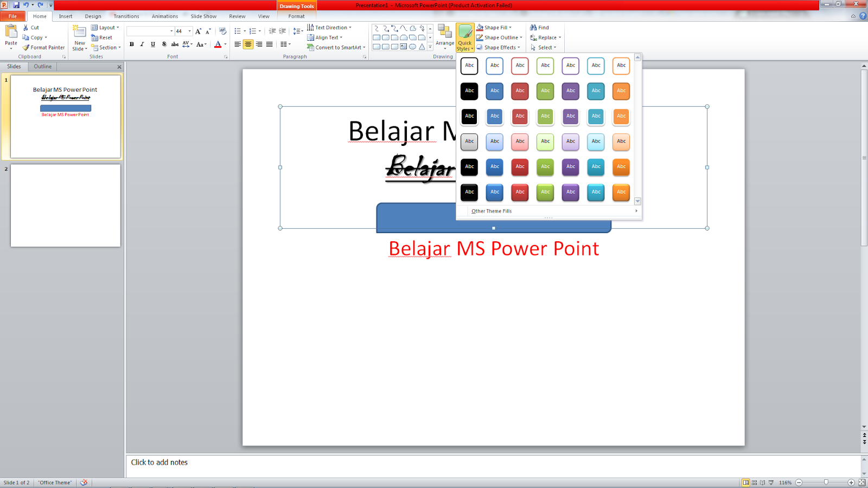This screenshot has height=488, width=868.
Task: Start Slide Show from status bar
Action: (x=771, y=483)
